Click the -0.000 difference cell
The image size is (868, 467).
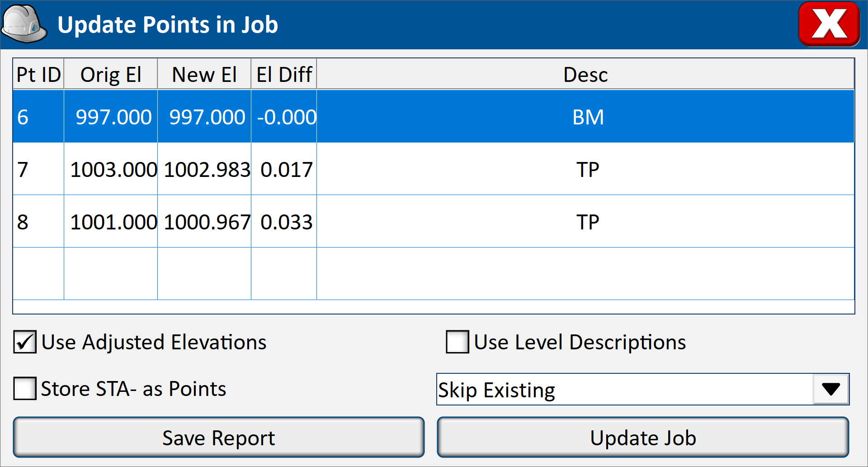[284, 117]
